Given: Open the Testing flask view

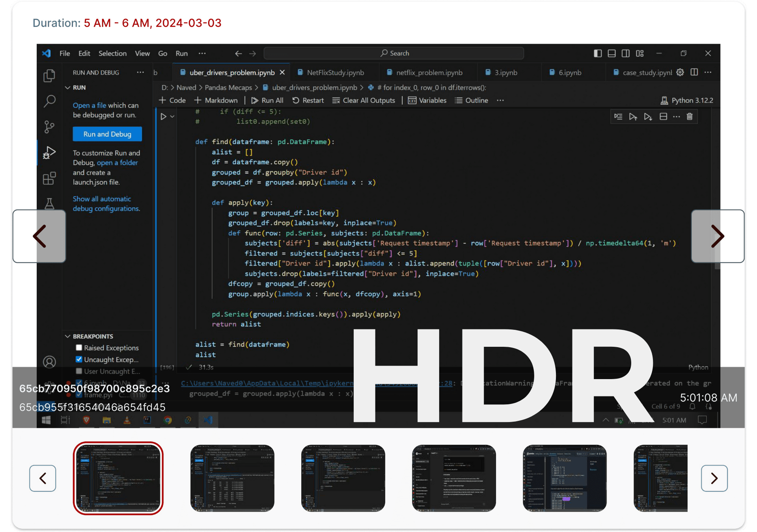Looking at the screenshot, I should point(49,203).
